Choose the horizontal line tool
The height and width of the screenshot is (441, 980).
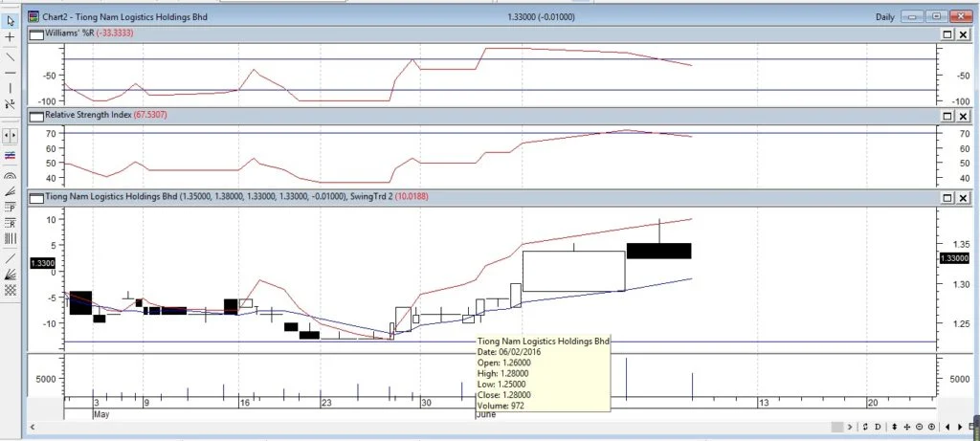pyautogui.click(x=10, y=73)
